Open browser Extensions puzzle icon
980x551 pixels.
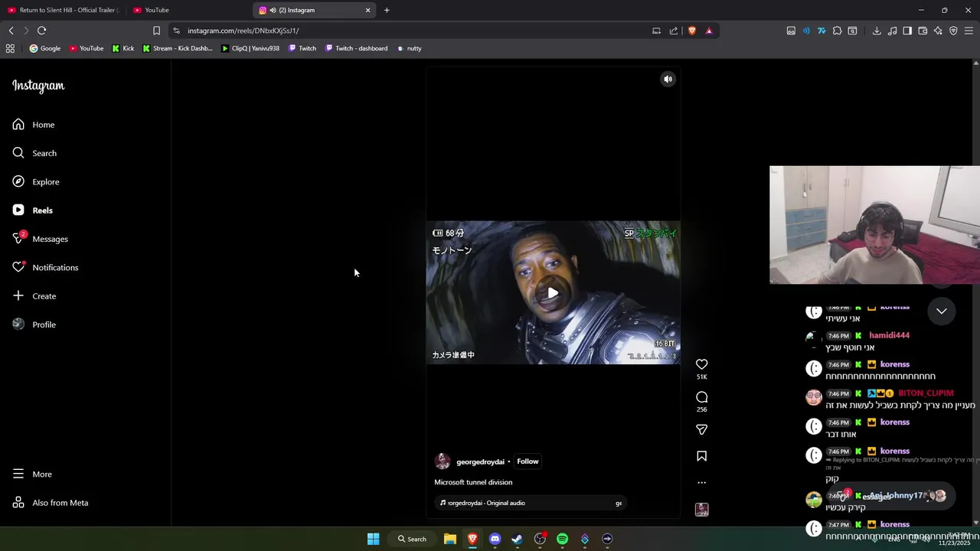[x=837, y=31]
